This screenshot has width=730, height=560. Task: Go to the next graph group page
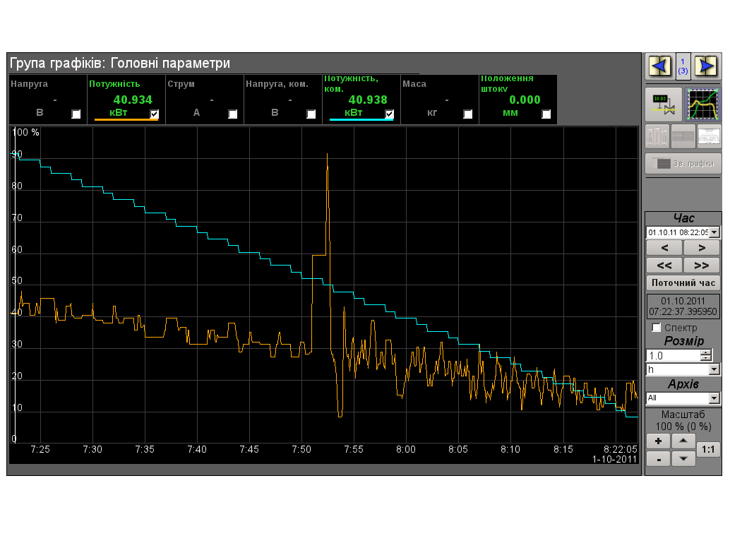pos(705,66)
